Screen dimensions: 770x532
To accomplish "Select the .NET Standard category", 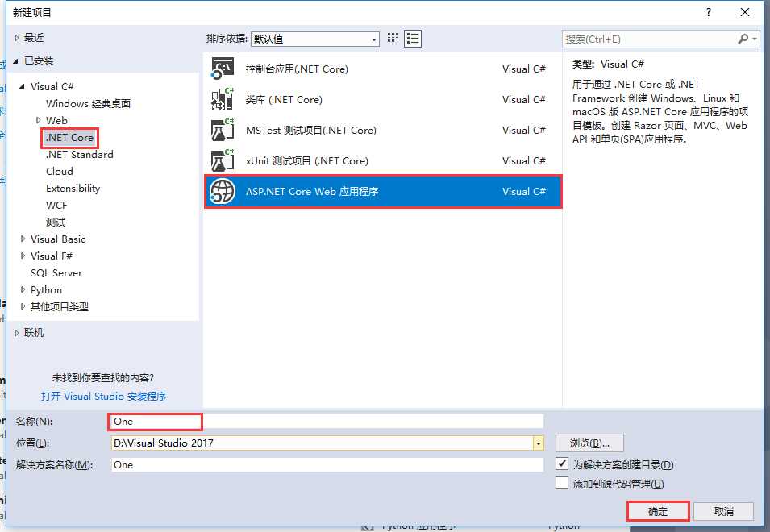I will (x=80, y=155).
